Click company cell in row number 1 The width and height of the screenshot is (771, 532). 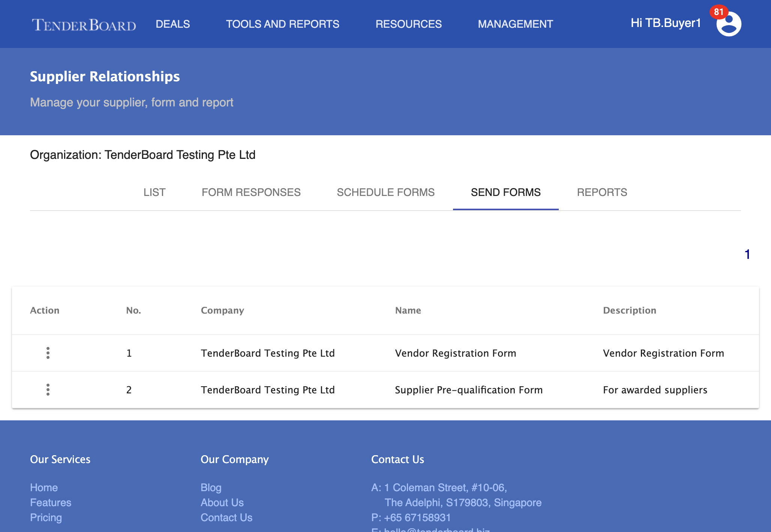268,353
